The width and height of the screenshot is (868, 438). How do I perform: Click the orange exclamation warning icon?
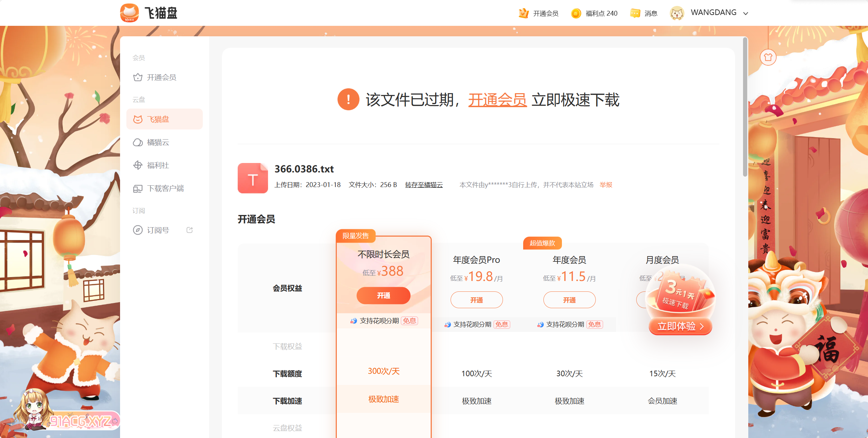tap(348, 99)
